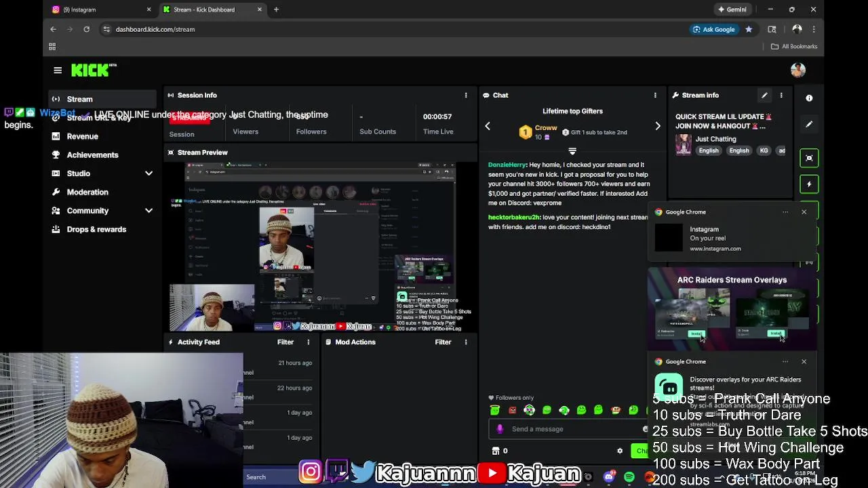This screenshot has height=488, width=868.
Task: Show next top gifter with right arrow
Action: [658, 126]
